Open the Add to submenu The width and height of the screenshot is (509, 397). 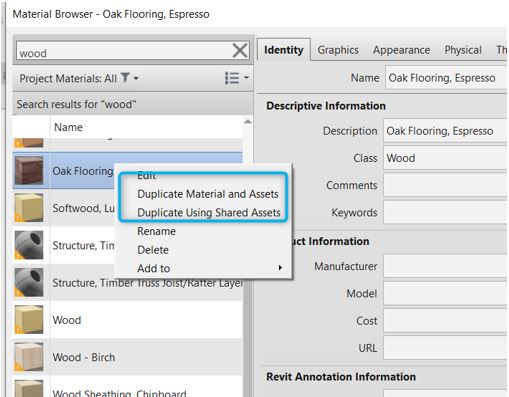click(204, 268)
